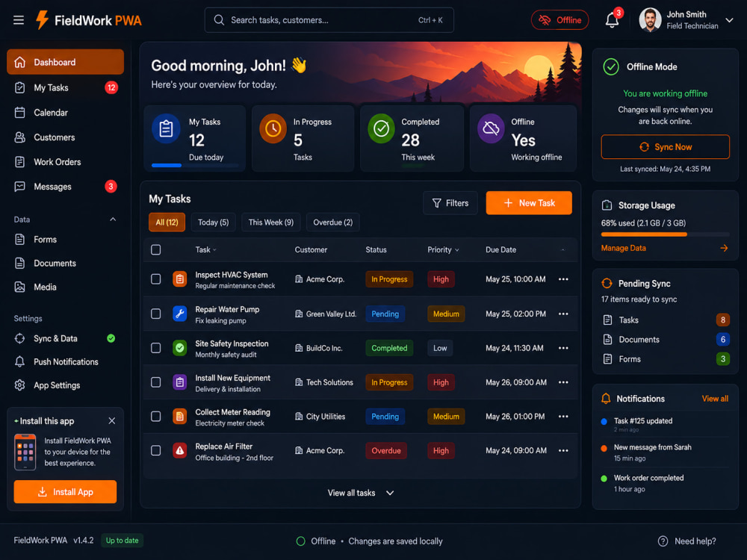Expand the John Smith account dropdown arrow
Viewport: 747px width, 560px height.
coord(729,20)
